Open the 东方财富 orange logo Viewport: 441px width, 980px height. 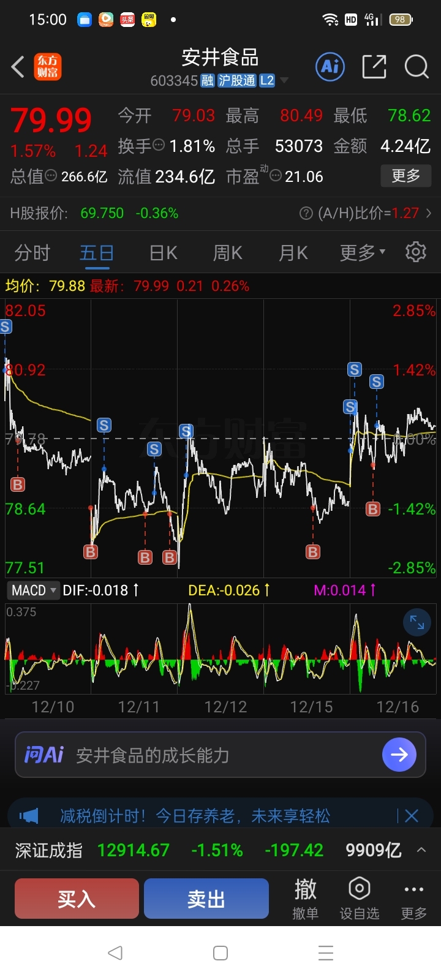[x=47, y=67]
